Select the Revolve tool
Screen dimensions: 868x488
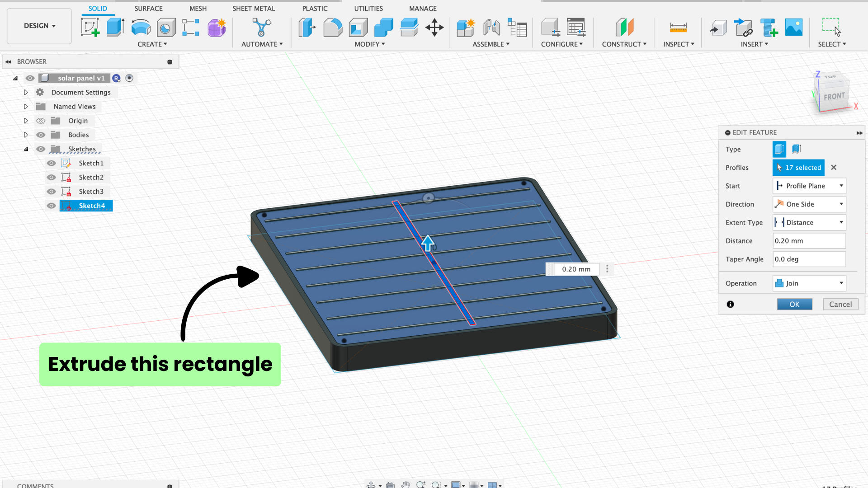click(141, 27)
